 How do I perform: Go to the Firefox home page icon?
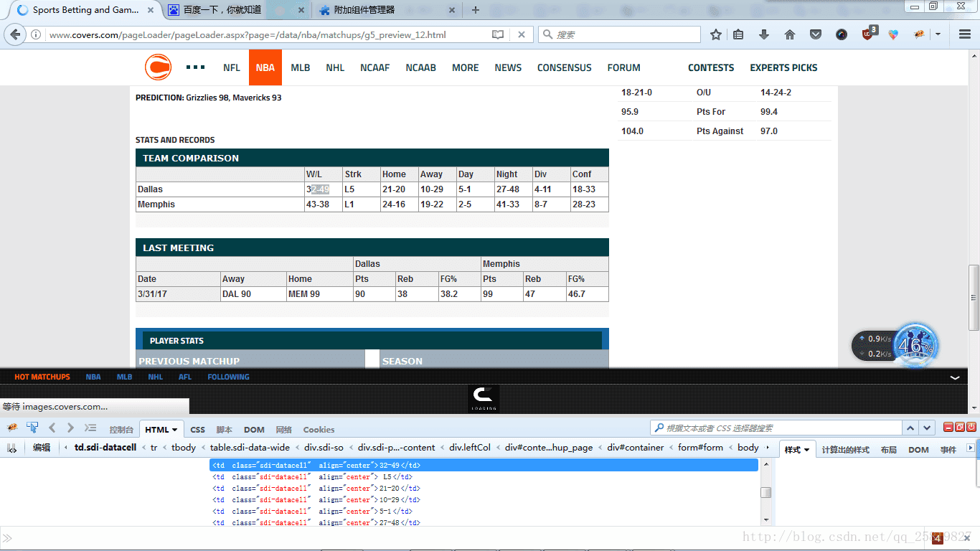[x=790, y=34]
